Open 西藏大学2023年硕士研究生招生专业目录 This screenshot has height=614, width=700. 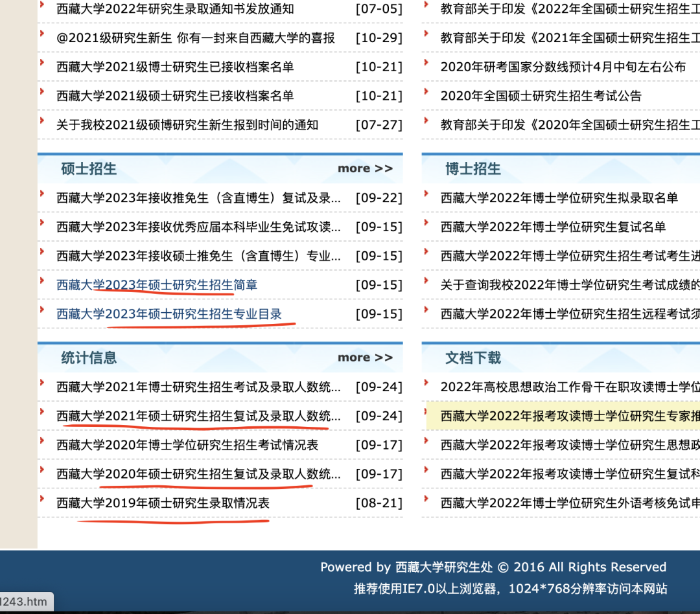pyautogui.click(x=169, y=313)
